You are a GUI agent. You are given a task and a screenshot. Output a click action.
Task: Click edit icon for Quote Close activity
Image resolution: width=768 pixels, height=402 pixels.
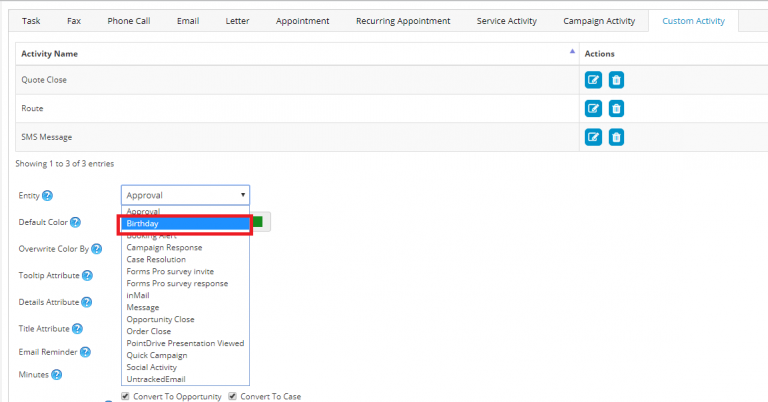[593, 80]
